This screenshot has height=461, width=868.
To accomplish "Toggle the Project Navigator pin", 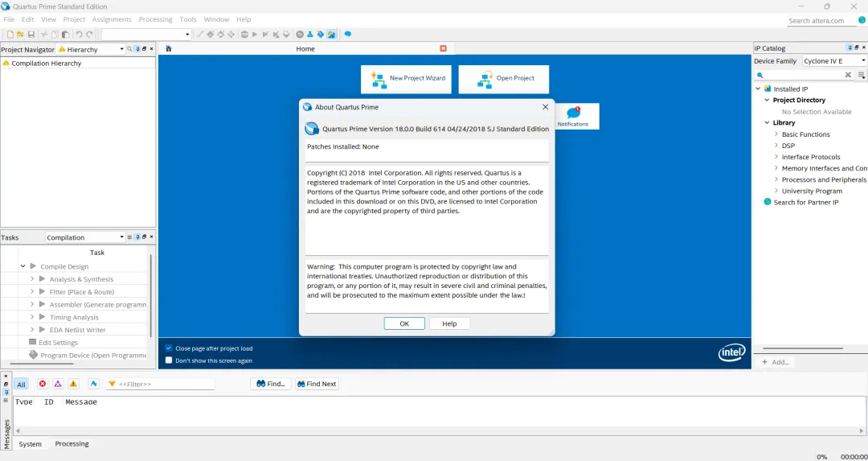I will pyautogui.click(x=137, y=49).
